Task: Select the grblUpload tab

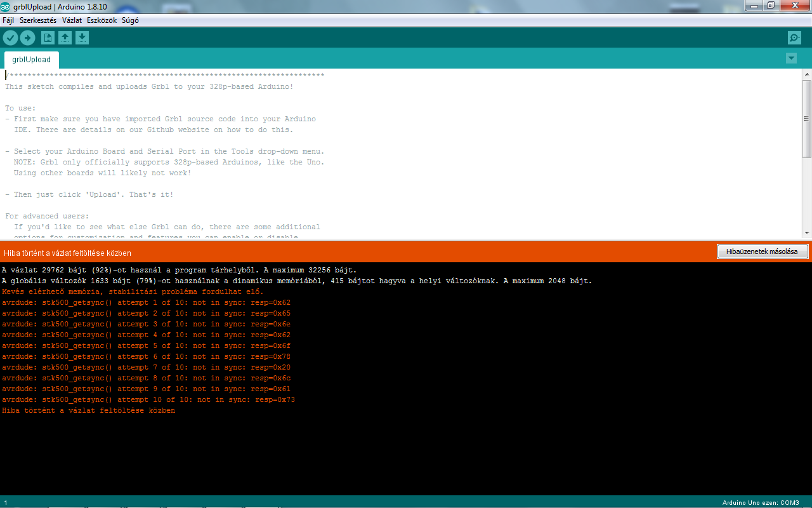Action: click(32, 60)
